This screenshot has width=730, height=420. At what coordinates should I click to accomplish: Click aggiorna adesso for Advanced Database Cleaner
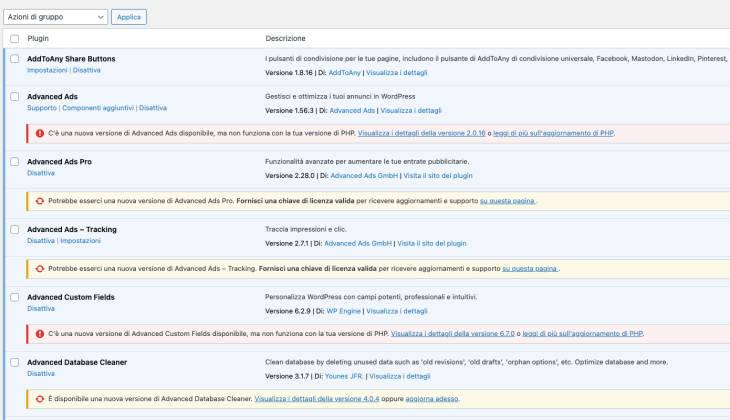(x=432, y=399)
